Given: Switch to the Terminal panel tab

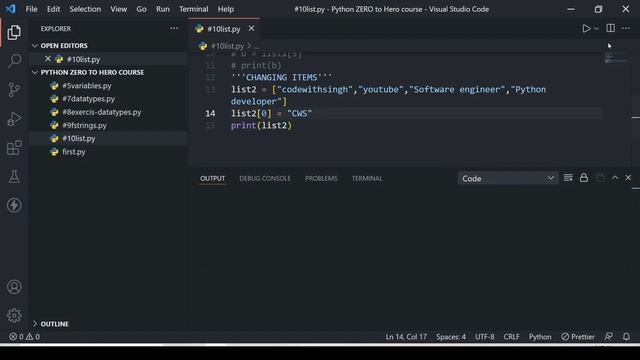Looking at the screenshot, I should 367,178.
